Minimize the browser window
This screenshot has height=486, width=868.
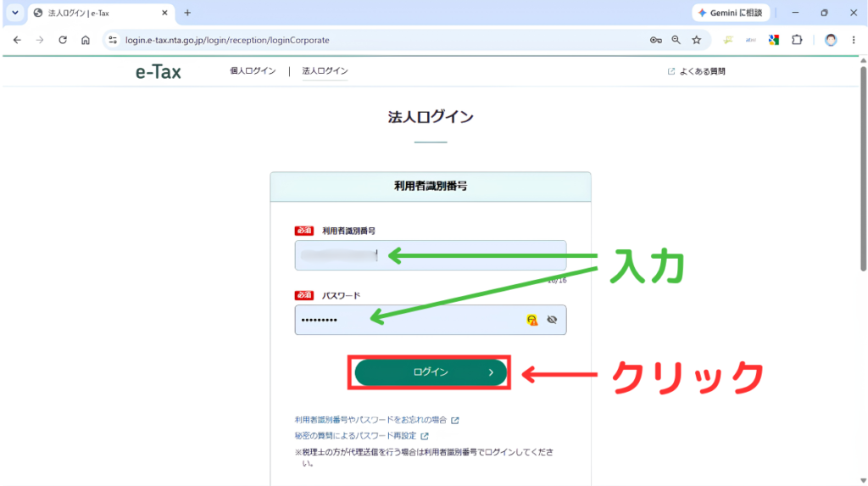tap(795, 13)
